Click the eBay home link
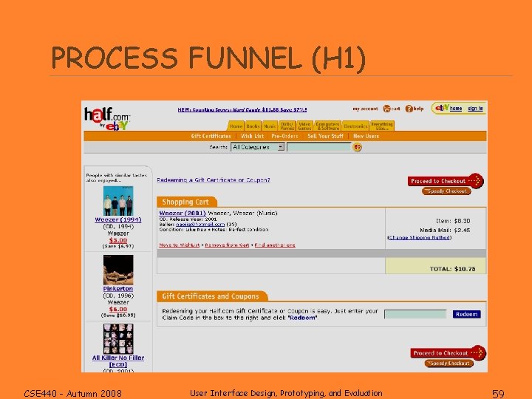The image size is (532, 399). tap(456, 109)
